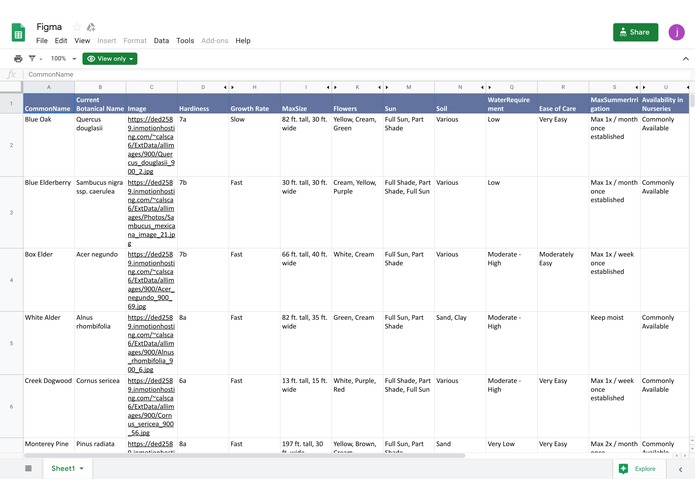Select the Hardiness header cell

click(x=203, y=104)
